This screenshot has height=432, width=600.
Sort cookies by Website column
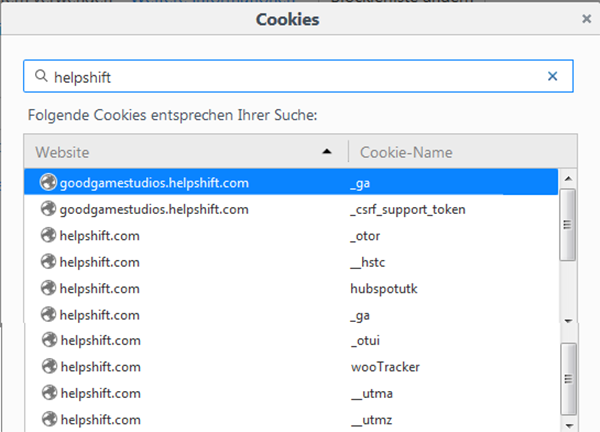click(x=186, y=152)
